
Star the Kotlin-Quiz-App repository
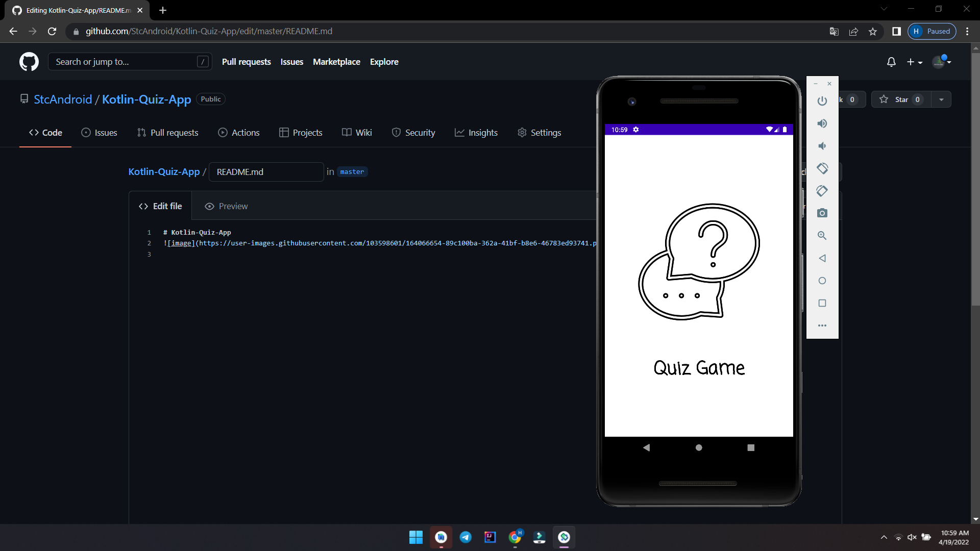pos(901,99)
